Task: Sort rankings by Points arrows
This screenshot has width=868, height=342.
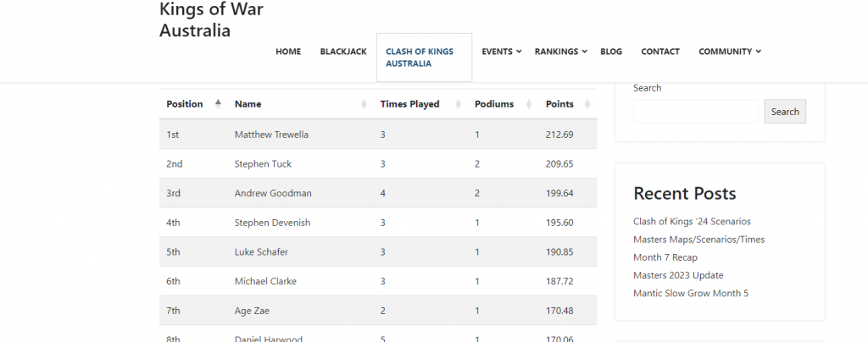Action: tap(587, 104)
